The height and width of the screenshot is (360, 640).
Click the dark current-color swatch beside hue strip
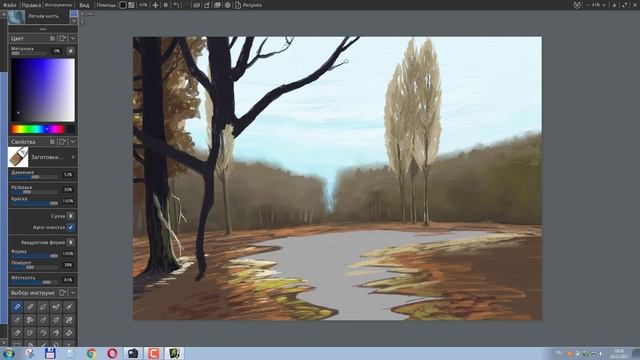71,129
